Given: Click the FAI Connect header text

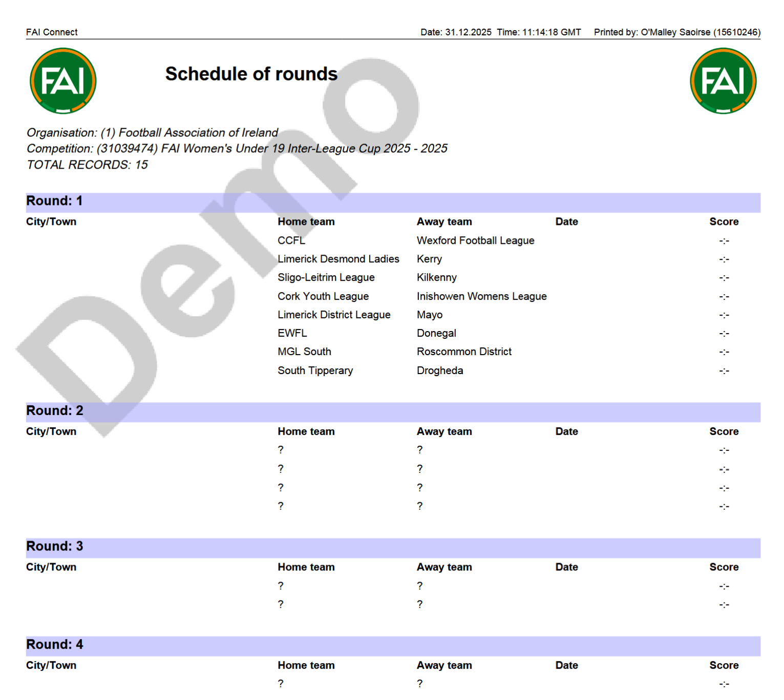Looking at the screenshot, I should click(52, 32).
